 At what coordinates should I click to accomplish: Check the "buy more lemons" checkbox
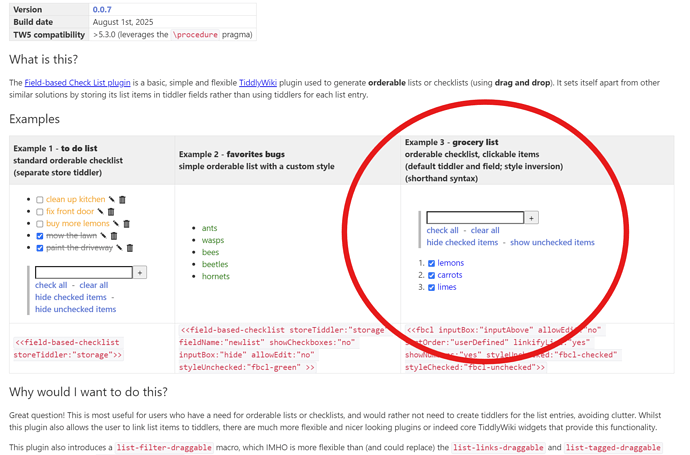point(40,224)
